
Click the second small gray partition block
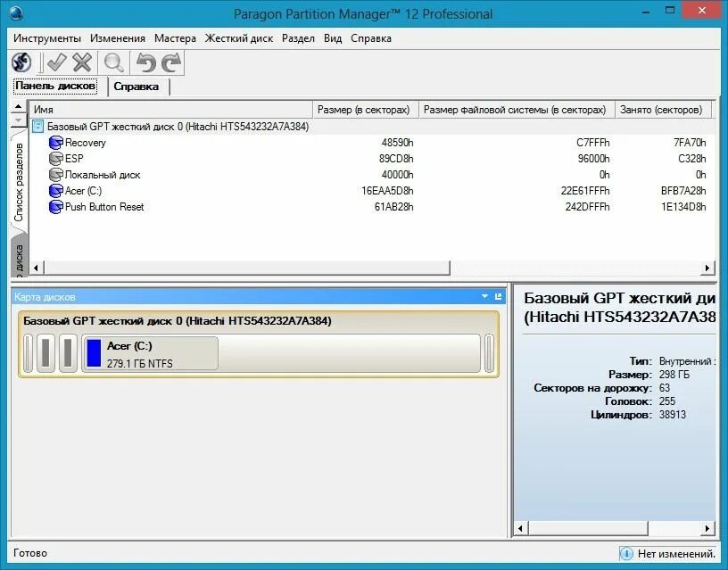pyautogui.click(x=45, y=353)
